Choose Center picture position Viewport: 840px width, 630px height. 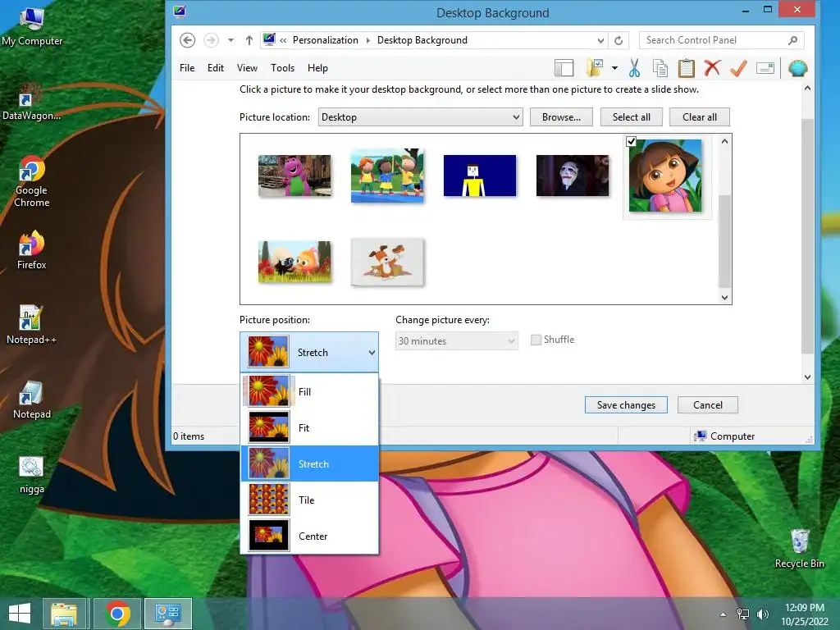click(x=309, y=536)
